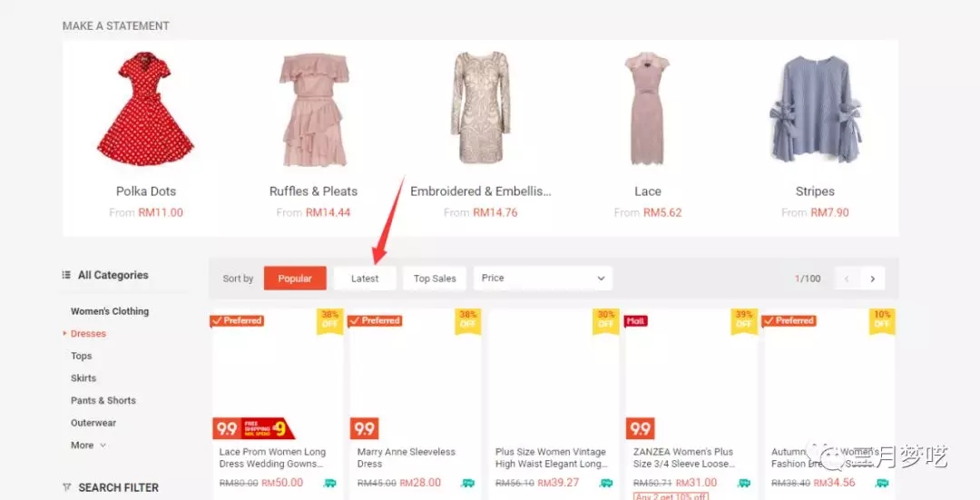Select the Popular sort button
Viewport: 980px width, 500px height.
[x=295, y=279]
